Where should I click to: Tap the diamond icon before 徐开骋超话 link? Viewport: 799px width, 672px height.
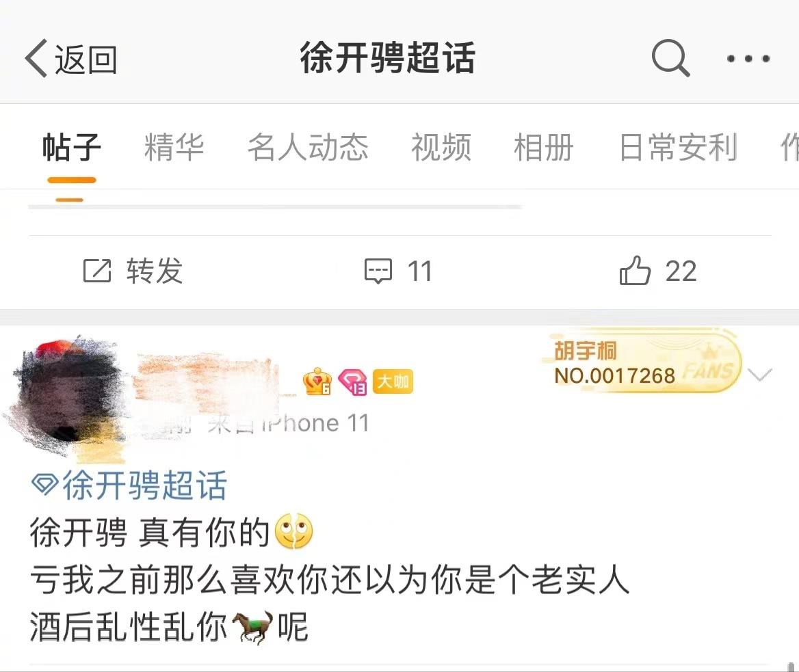[x=45, y=484]
